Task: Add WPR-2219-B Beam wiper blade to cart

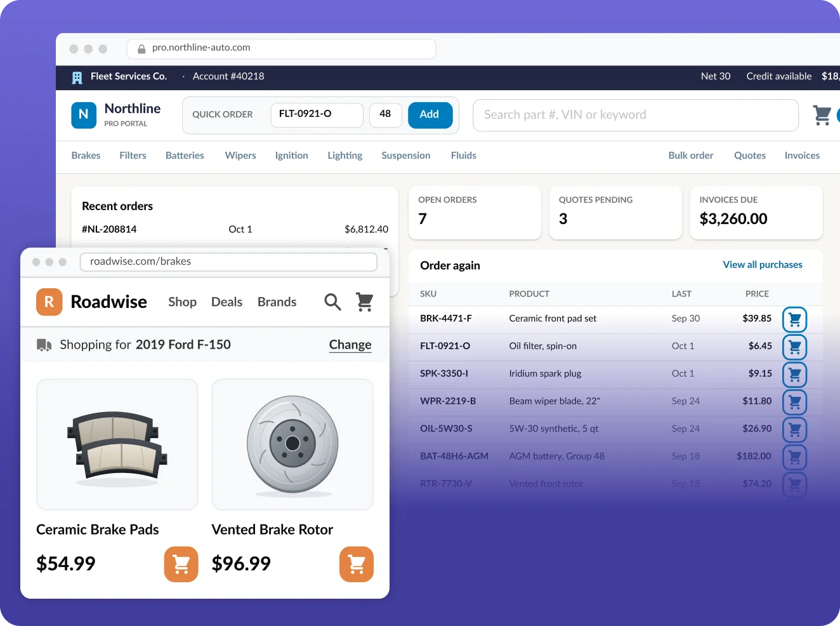Action: point(794,402)
